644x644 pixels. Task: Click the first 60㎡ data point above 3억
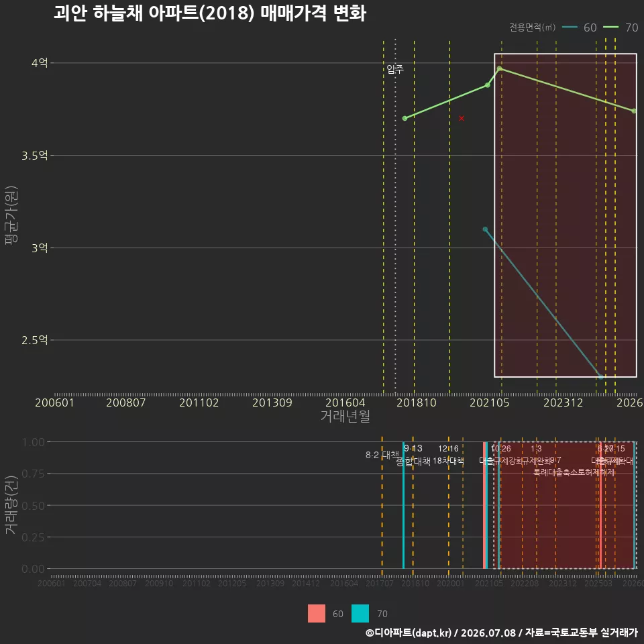[x=485, y=229]
